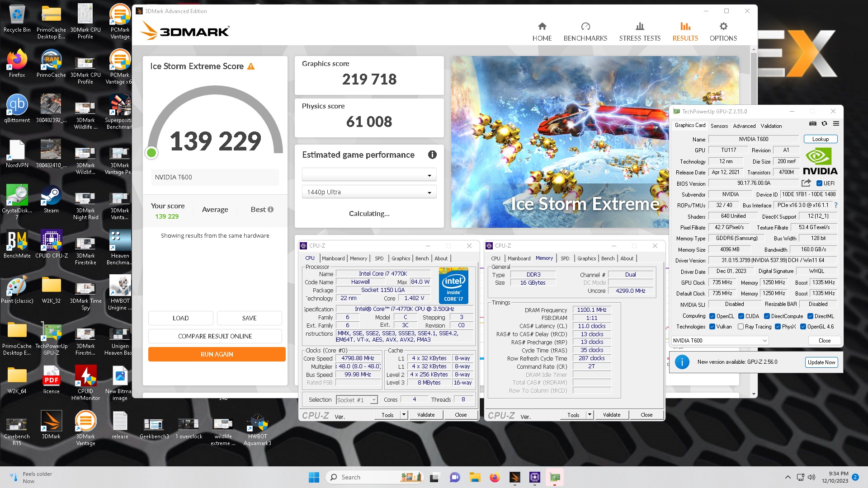The height and width of the screenshot is (488, 868).
Task: Click the Best score info icon
Action: [x=270, y=210]
